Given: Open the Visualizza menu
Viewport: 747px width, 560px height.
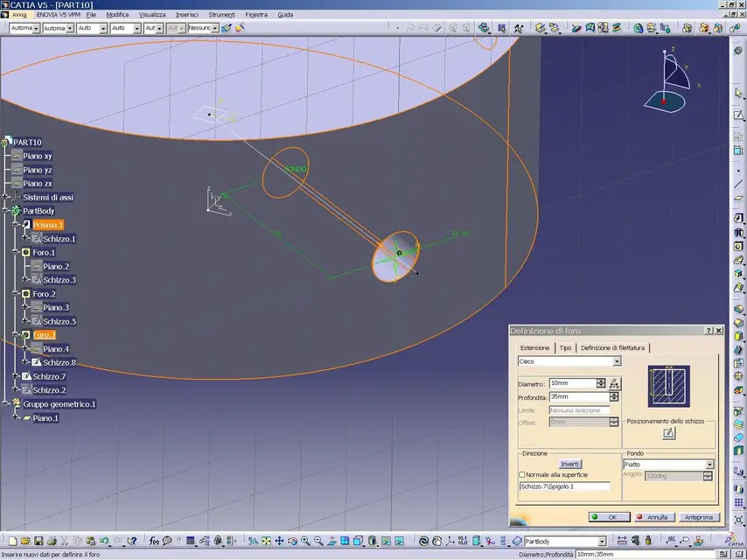Looking at the screenshot, I should (152, 15).
